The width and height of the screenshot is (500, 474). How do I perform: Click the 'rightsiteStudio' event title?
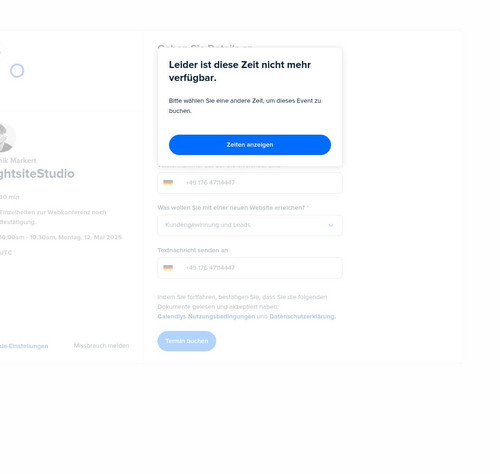[x=37, y=174]
